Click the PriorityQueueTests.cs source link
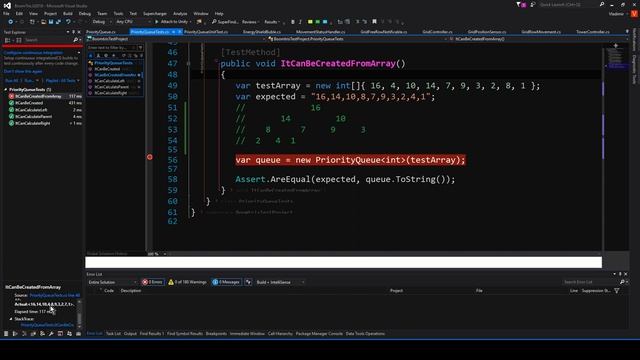This screenshot has height=360, width=640. coord(55,295)
